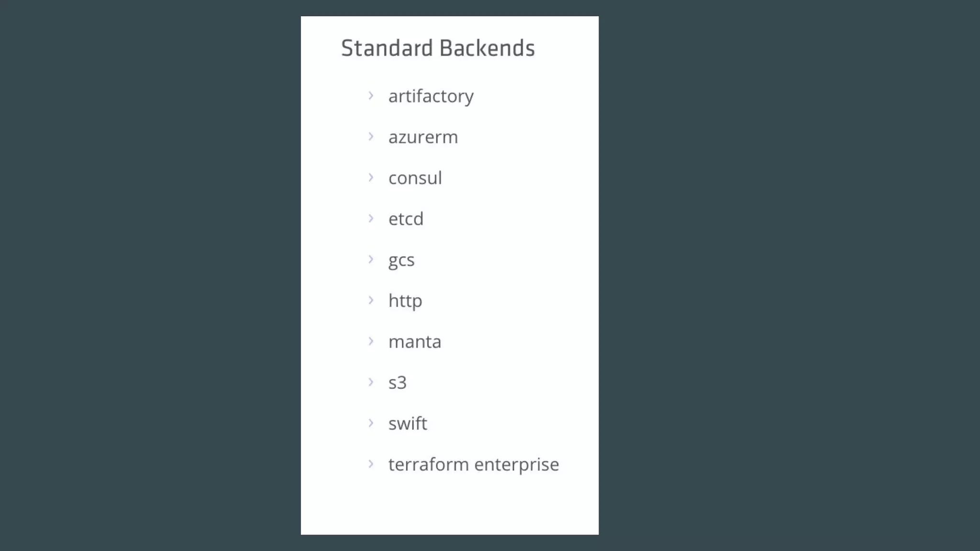Select the consul backend entry
The width and height of the screenshot is (980, 551).
(x=415, y=178)
